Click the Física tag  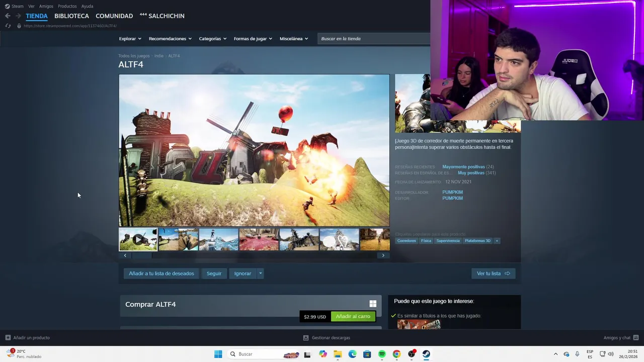pyautogui.click(x=426, y=241)
